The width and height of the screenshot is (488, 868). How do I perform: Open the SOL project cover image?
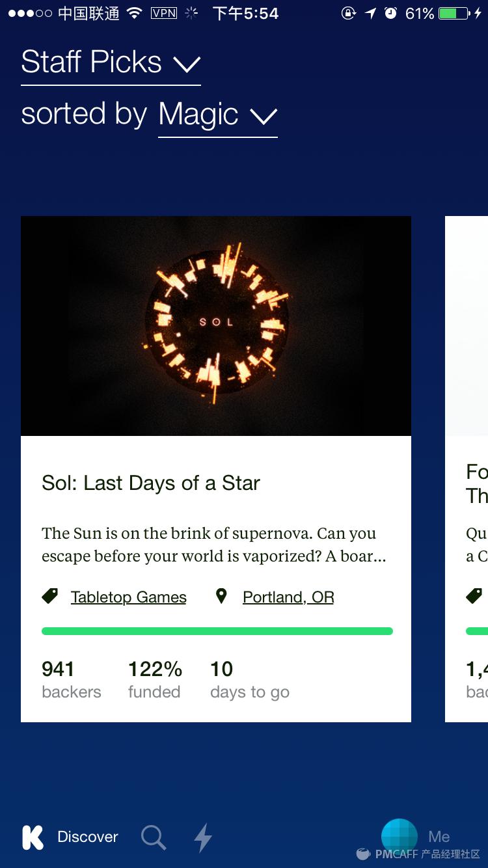click(x=216, y=325)
